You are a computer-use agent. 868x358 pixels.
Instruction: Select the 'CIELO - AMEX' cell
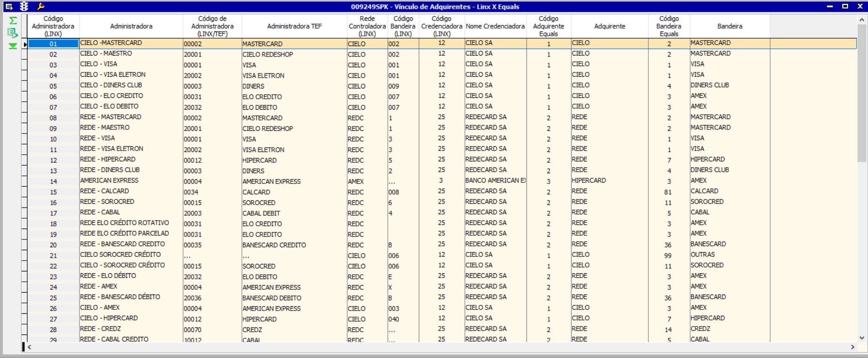[x=131, y=308]
